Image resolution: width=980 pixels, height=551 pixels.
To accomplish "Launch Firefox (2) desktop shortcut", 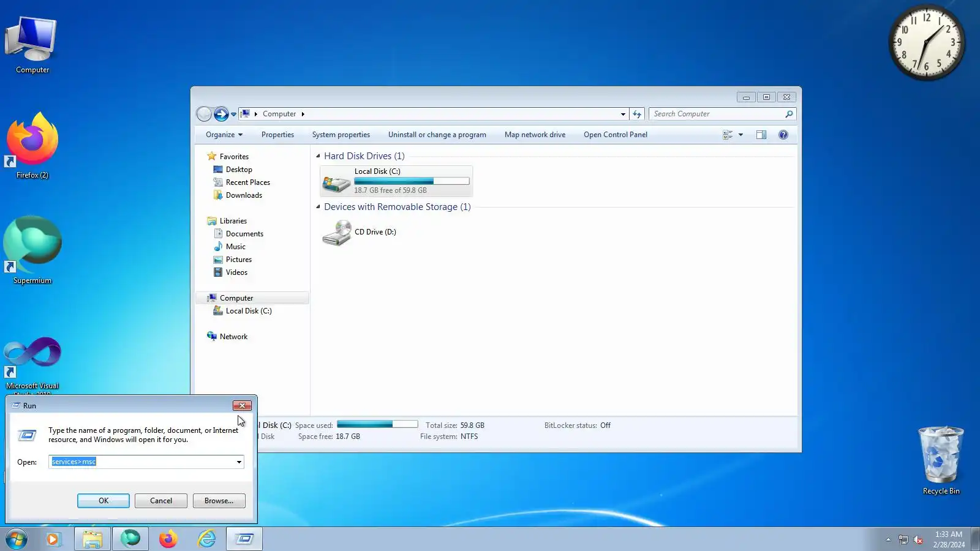I will 32,146.
